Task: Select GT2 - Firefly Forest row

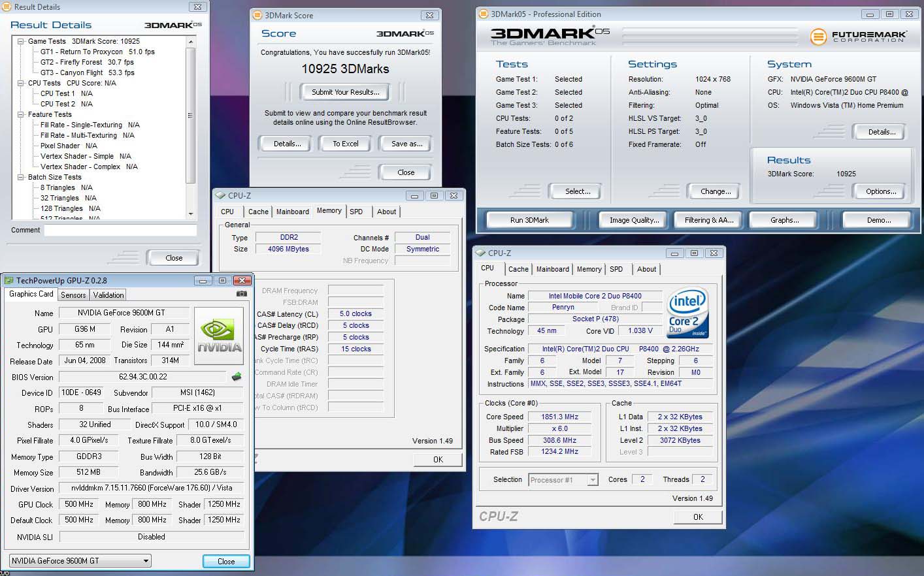Action: coord(87,62)
